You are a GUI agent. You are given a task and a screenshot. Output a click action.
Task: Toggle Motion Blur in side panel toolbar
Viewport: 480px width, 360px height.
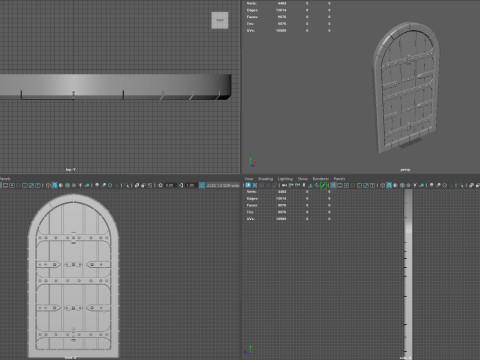(x=438, y=185)
